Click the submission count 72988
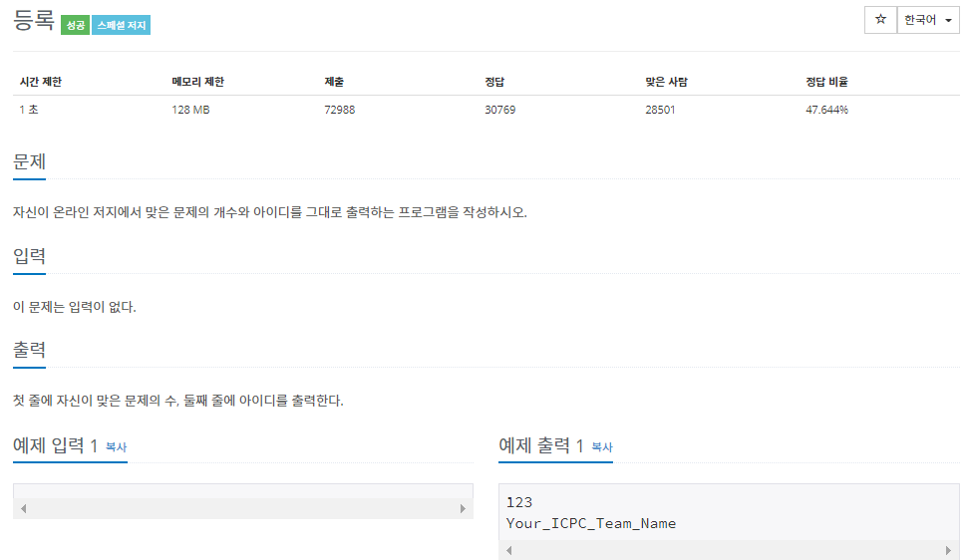The width and height of the screenshot is (969, 560). click(x=340, y=110)
